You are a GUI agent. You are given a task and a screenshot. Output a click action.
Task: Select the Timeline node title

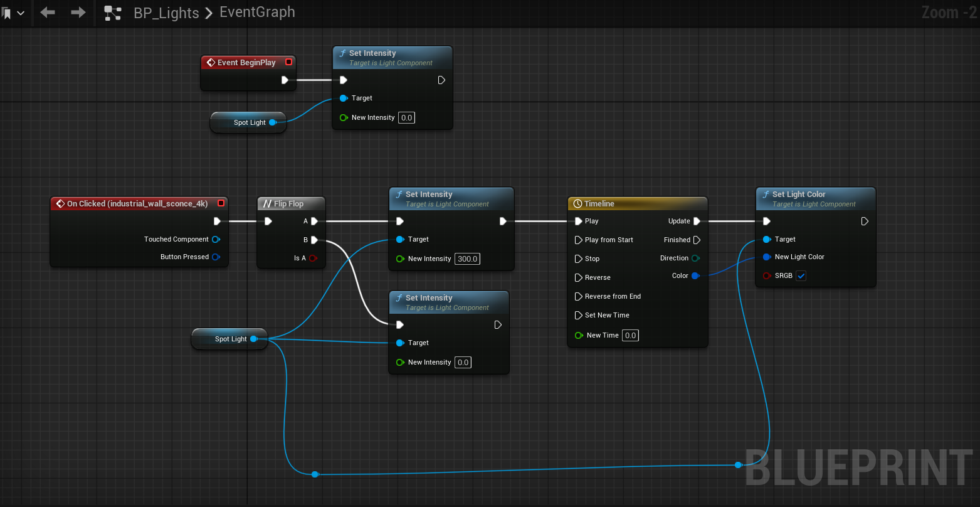599,204
